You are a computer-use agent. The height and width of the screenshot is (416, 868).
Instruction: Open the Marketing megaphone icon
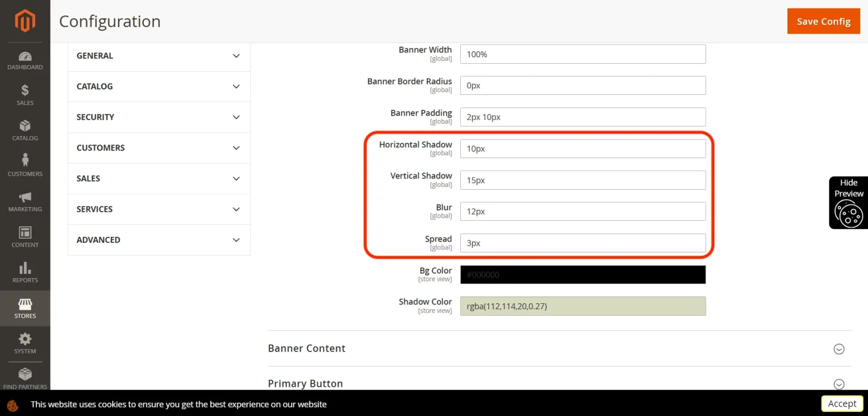pyautogui.click(x=25, y=197)
